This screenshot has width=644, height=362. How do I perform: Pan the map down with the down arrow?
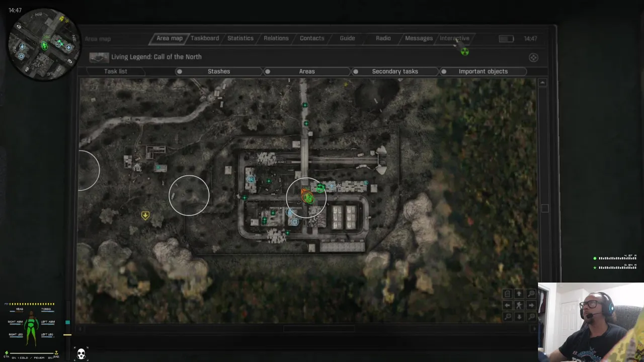point(519,317)
